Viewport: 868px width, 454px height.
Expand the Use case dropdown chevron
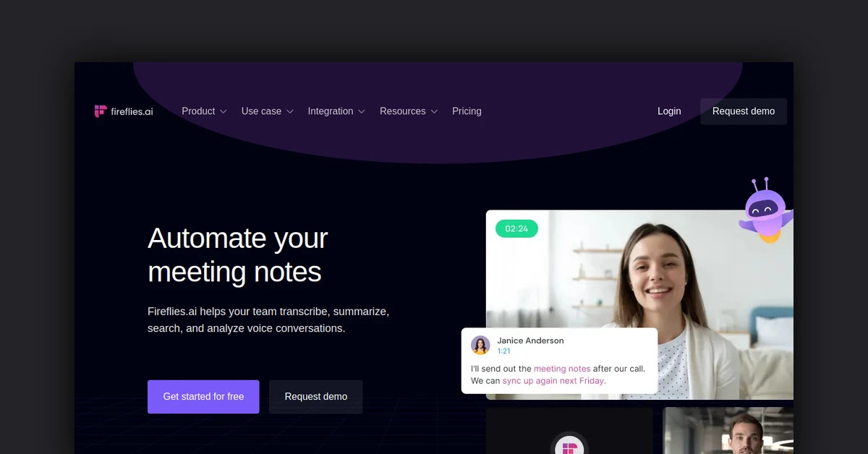pos(290,112)
